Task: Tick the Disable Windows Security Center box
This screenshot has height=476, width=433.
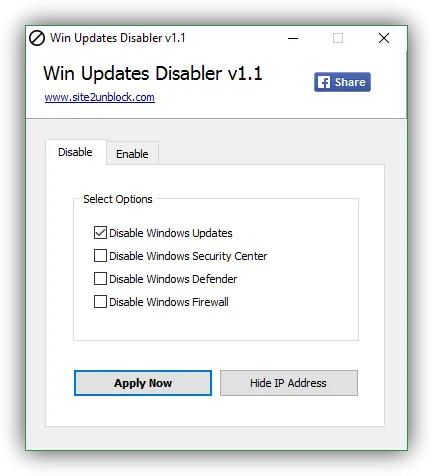Action: point(100,256)
